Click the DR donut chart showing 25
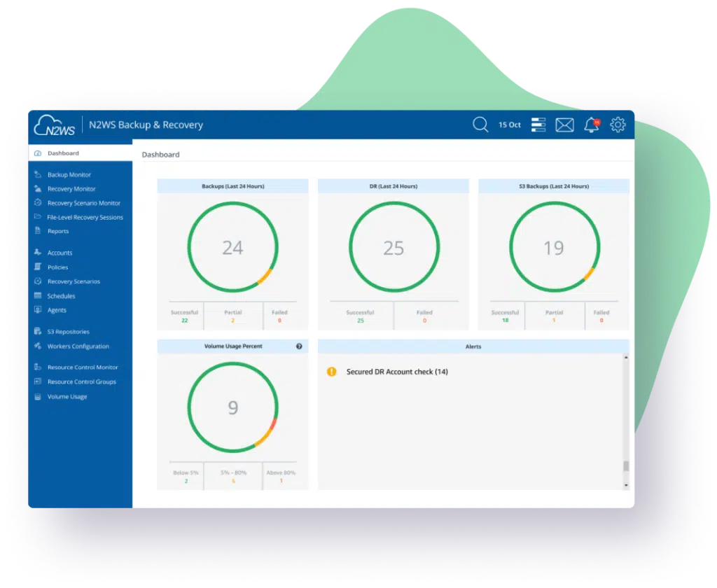Viewport: 717px width, 588px height. coord(394,247)
